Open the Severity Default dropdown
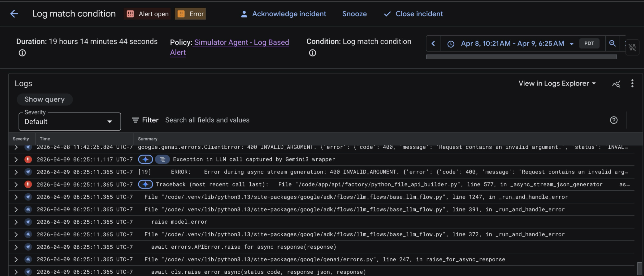 pos(70,121)
